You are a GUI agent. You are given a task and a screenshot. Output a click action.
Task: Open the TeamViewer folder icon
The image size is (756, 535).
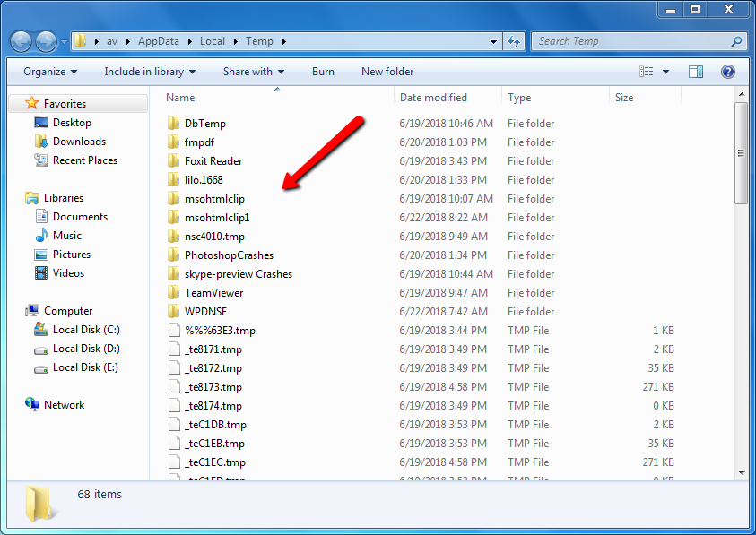pos(174,293)
